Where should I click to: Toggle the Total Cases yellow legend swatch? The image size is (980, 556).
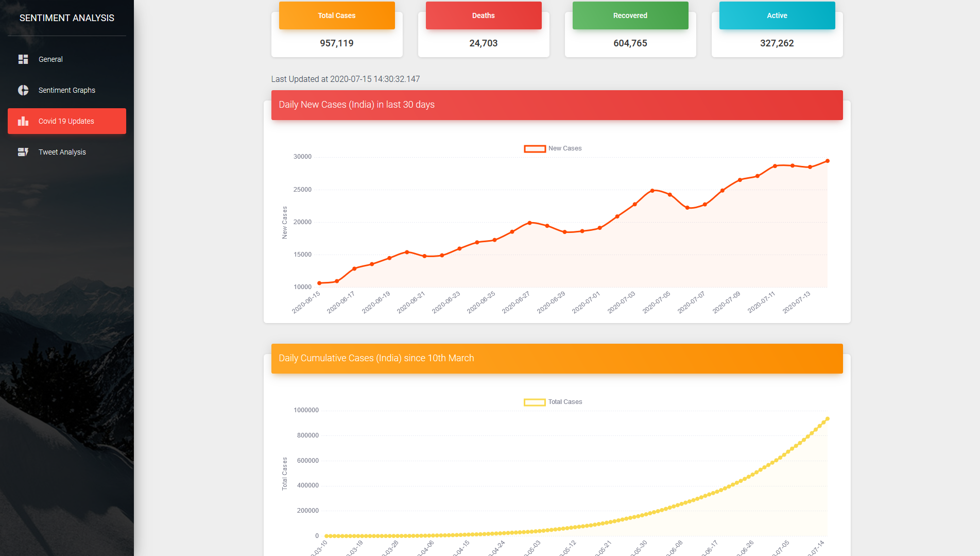[x=535, y=402]
